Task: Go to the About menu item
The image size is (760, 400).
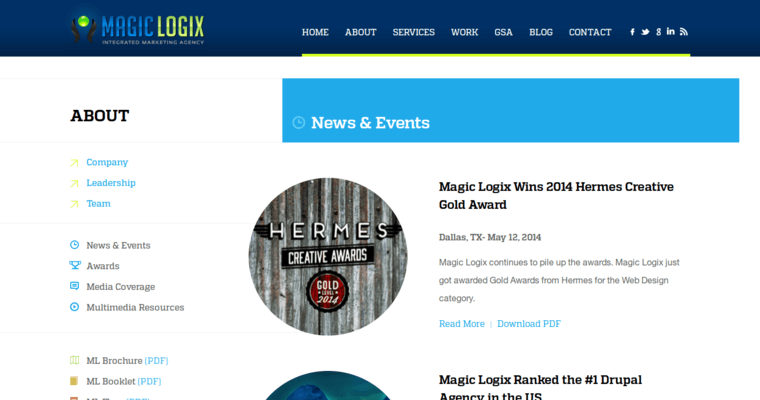Action: pyautogui.click(x=360, y=32)
